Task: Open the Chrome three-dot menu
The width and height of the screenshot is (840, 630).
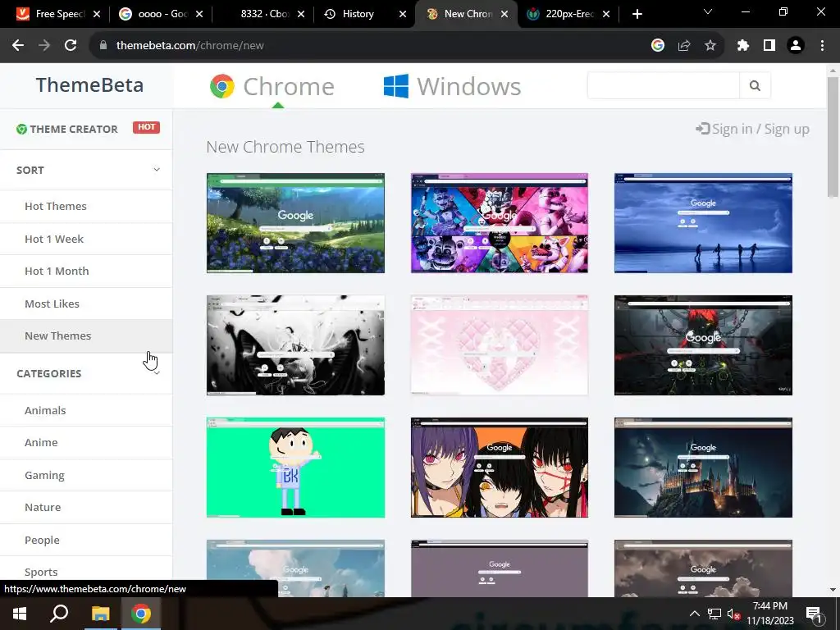Action: 822,46
